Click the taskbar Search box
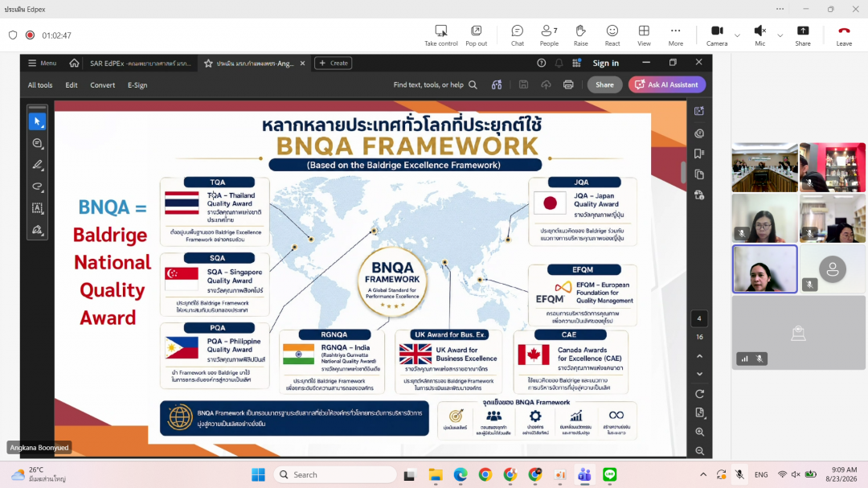The image size is (868, 488). (335, 474)
